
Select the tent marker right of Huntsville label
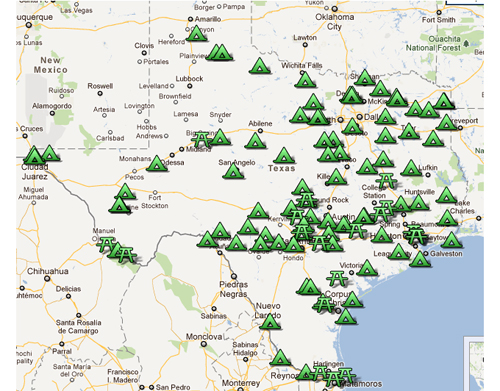coord(419,202)
